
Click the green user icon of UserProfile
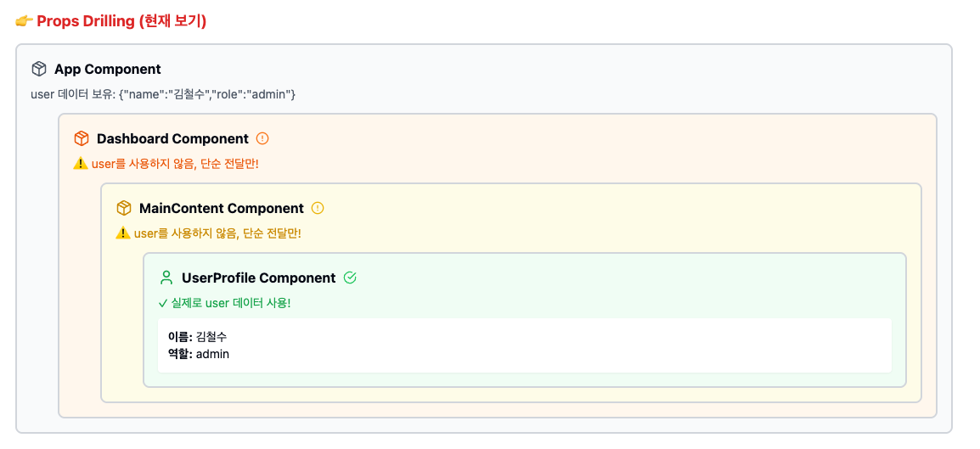coord(166,278)
